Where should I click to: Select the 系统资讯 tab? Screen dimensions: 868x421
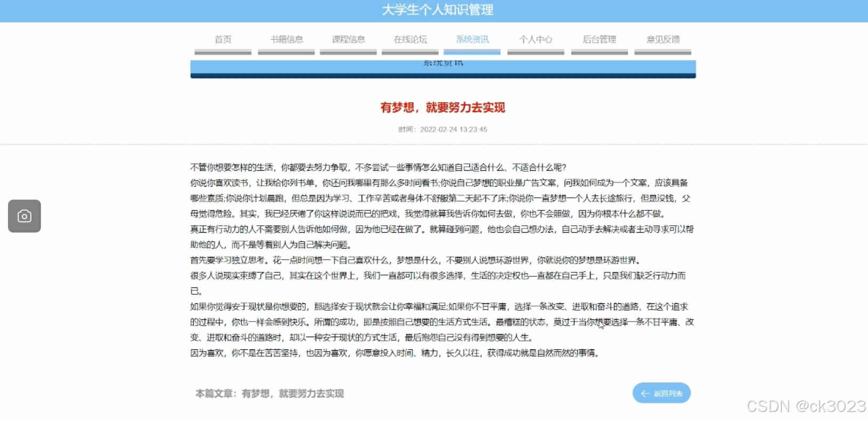click(x=472, y=39)
